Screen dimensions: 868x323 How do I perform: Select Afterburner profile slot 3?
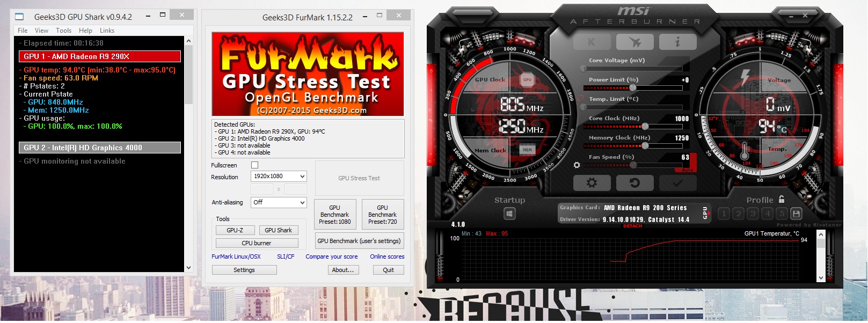[x=753, y=214]
